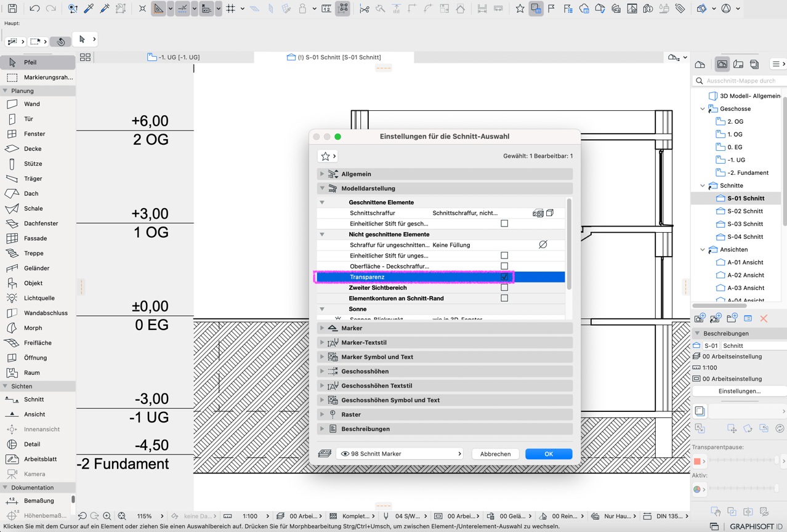Select the Ansicht tool in Sichten
Image resolution: width=787 pixels, height=532 pixels.
point(37,414)
